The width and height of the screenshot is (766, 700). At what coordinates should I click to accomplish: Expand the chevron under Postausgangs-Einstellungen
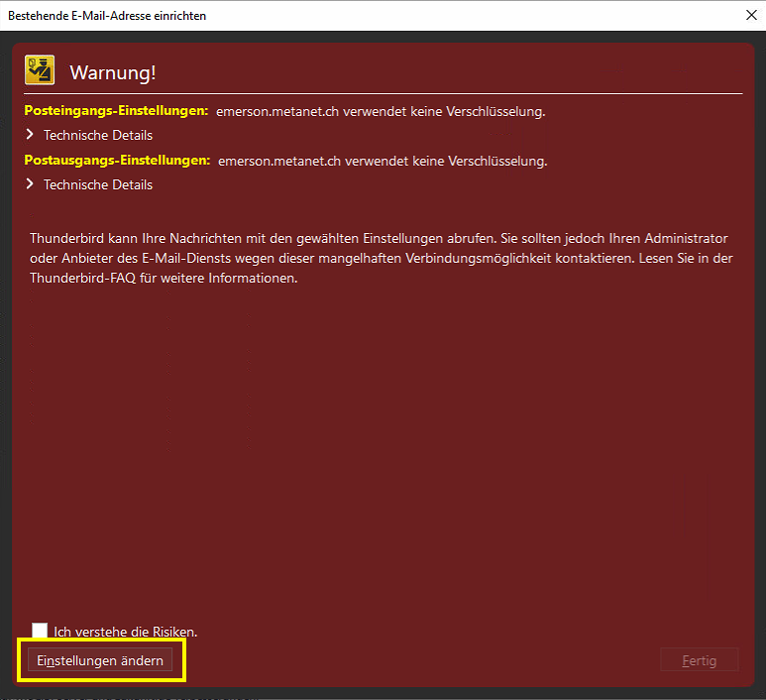coord(31,184)
